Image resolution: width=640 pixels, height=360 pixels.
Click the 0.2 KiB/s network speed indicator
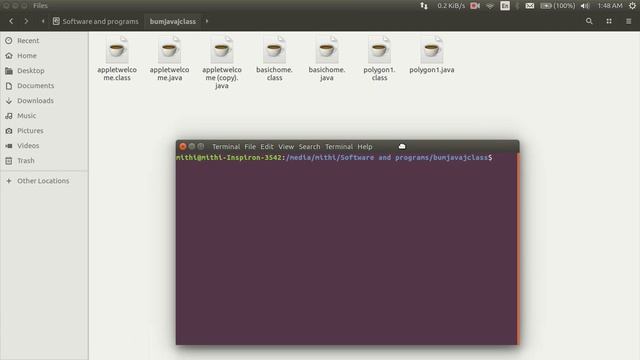point(451,6)
